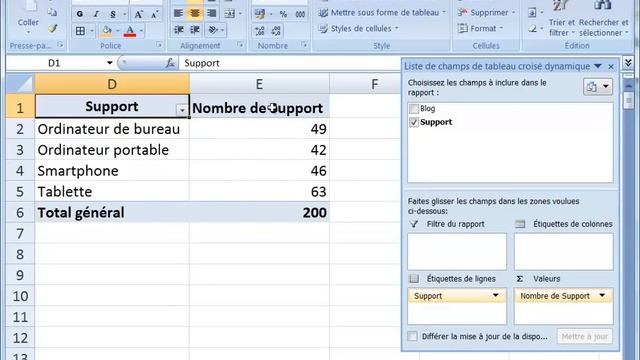Check the Blog field checkbox
The height and width of the screenshot is (360, 640).
414,109
